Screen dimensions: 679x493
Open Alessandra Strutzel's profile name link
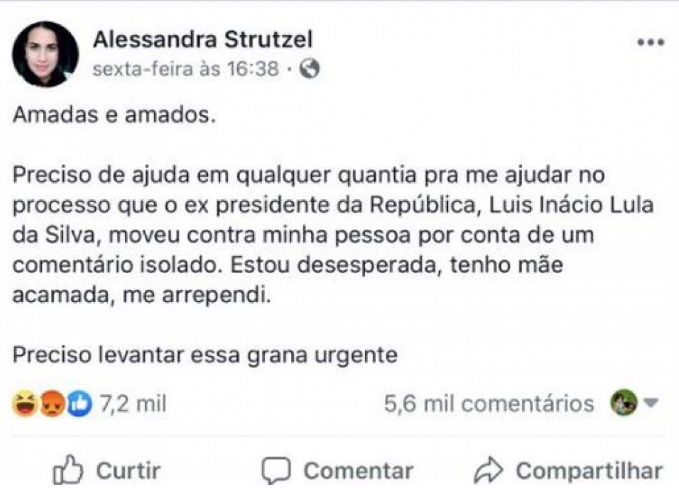(x=202, y=40)
